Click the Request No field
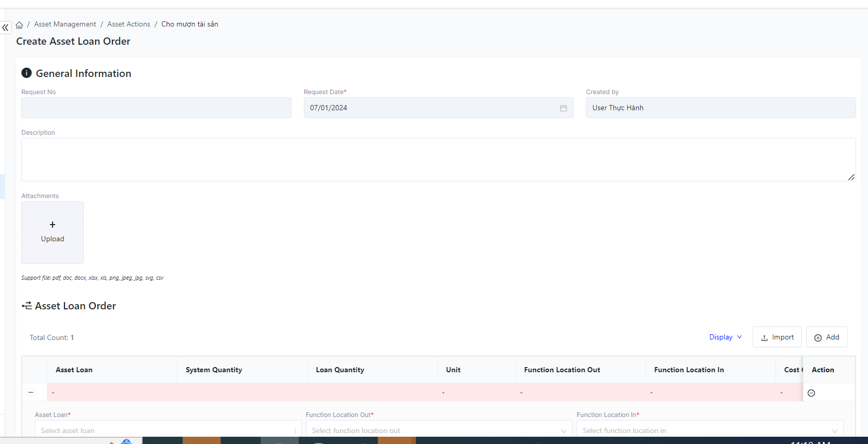Image resolution: width=868 pixels, height=444 pixels. coord(156,108)
